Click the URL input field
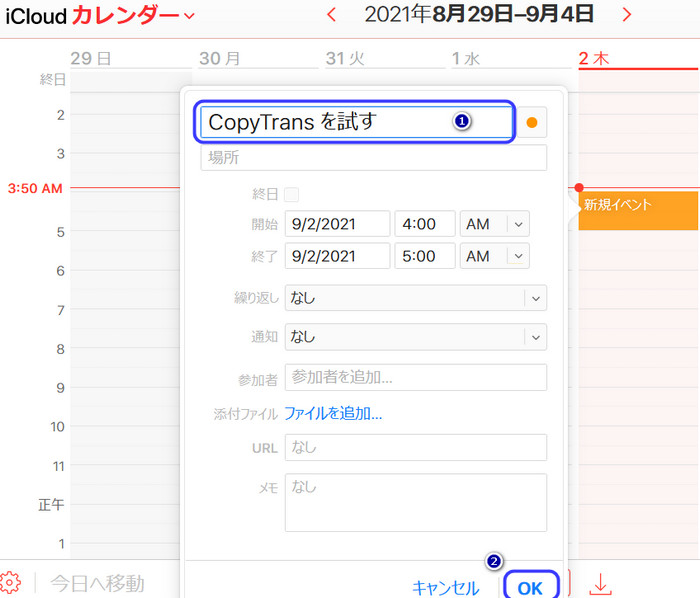Screen dimensions: 700x598 pos(416,447)
